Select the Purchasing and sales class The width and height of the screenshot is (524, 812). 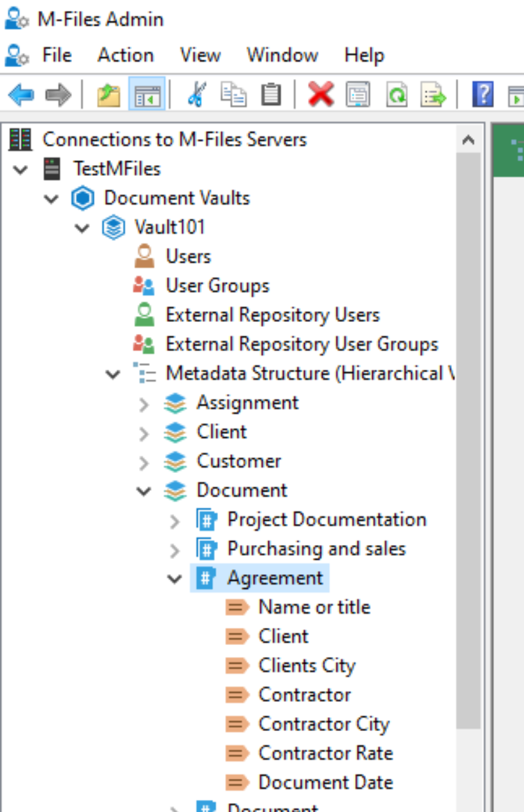[x=316, y=549]
